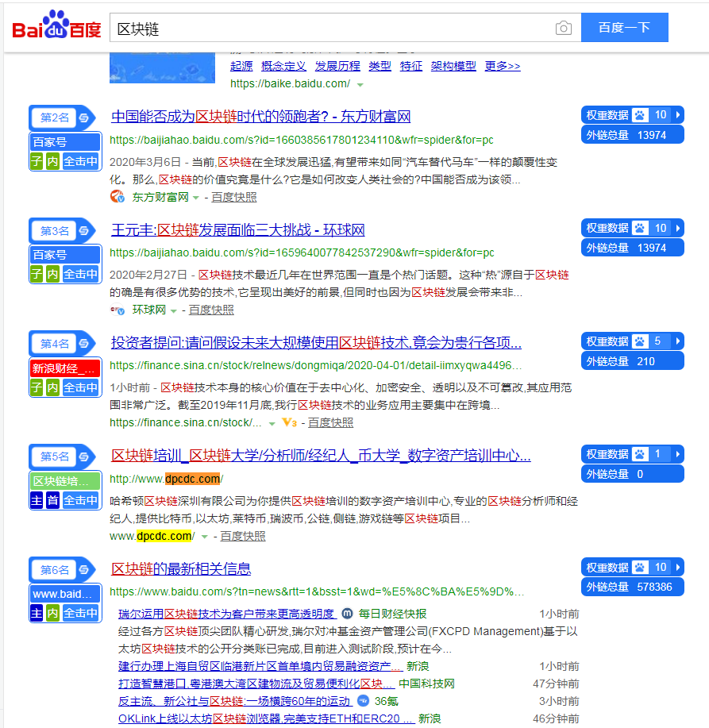Viewport: 709px width, 728px height.
Task: Open dropdown arrow after www.dpcdc.com/
Action: (x=204, y=537)
